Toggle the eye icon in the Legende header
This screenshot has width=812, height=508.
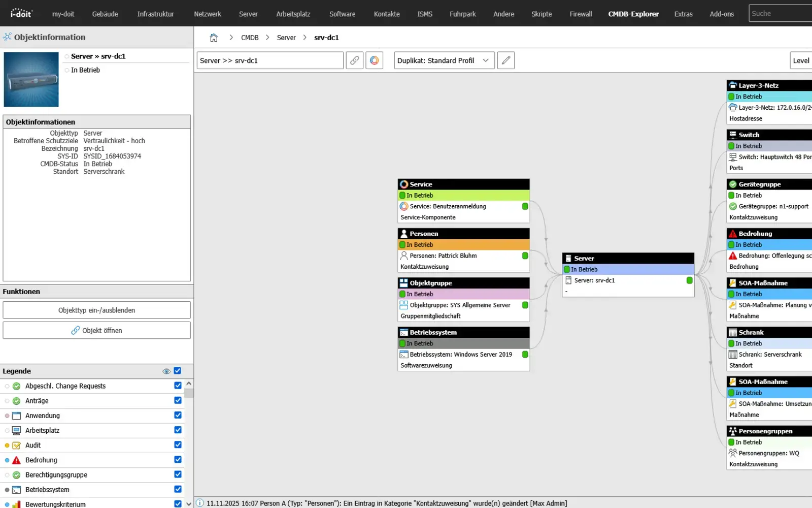(x=166, y=371)
